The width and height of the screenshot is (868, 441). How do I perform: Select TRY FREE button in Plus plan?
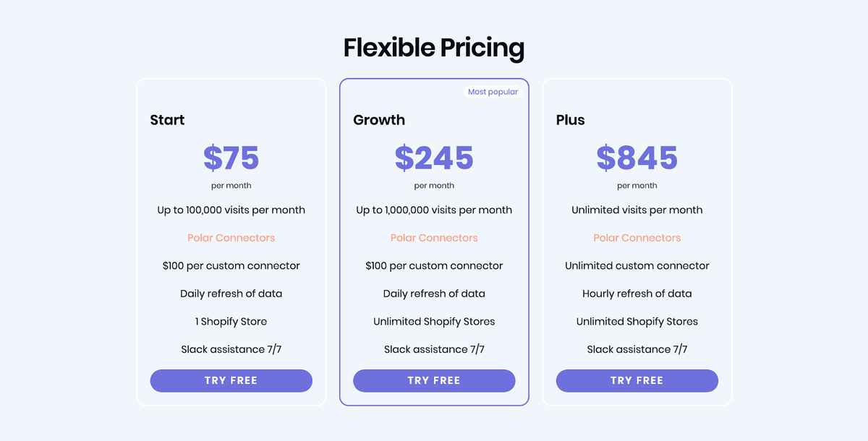click(x=637, y=380)
